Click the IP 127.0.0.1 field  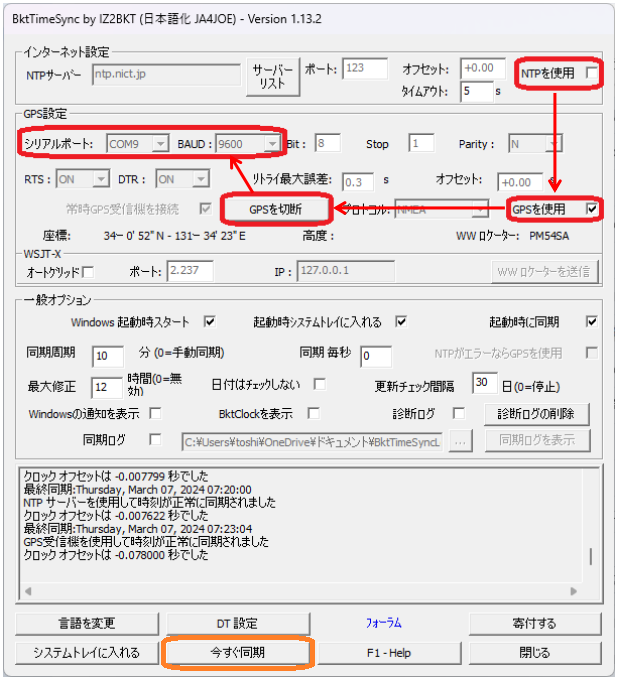(x=346, y=271)
